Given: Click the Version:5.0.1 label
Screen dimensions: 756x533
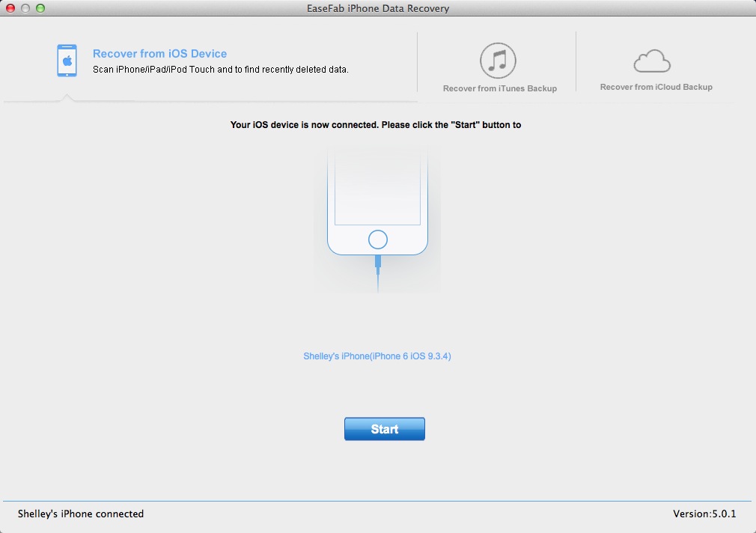Looking at the screenshot, I should coord(704,514).
